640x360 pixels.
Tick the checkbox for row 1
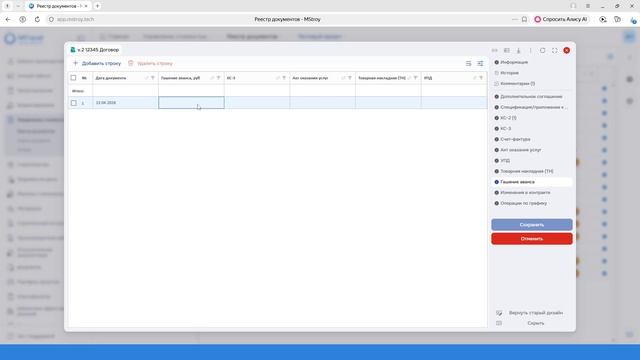73,103
